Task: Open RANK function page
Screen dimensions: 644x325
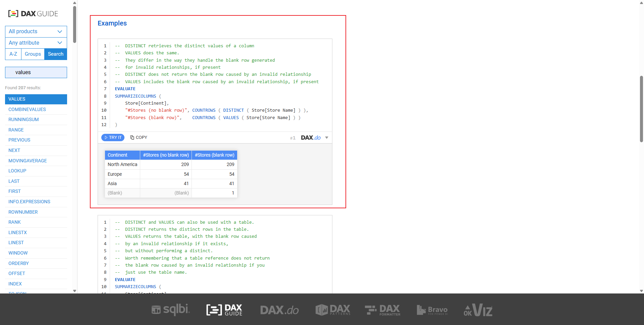Action: (15, 222)
